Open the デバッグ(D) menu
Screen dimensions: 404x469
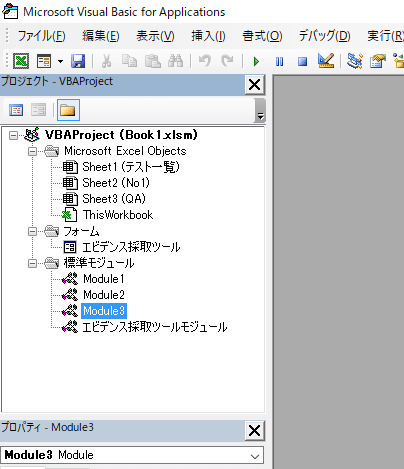tap(324, 36)
